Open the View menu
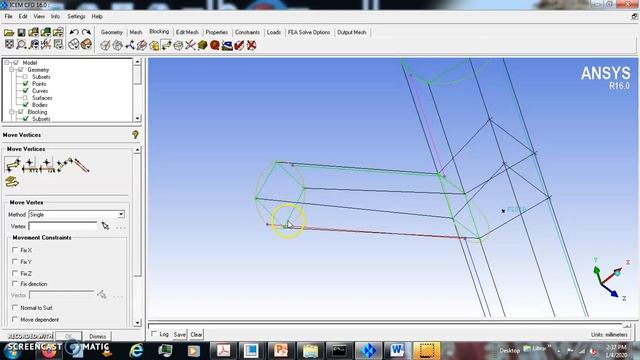Screen dimensions: 640x360 [39, 16]
